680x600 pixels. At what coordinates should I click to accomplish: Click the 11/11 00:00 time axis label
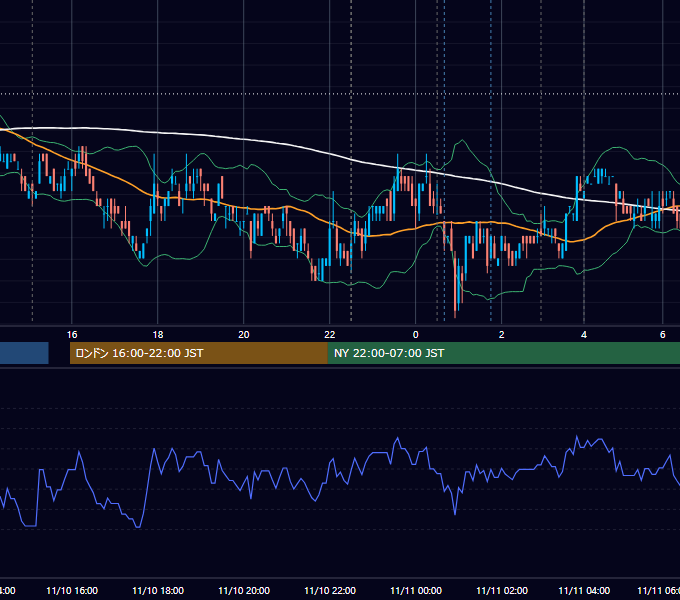click(x=416, y=590)
